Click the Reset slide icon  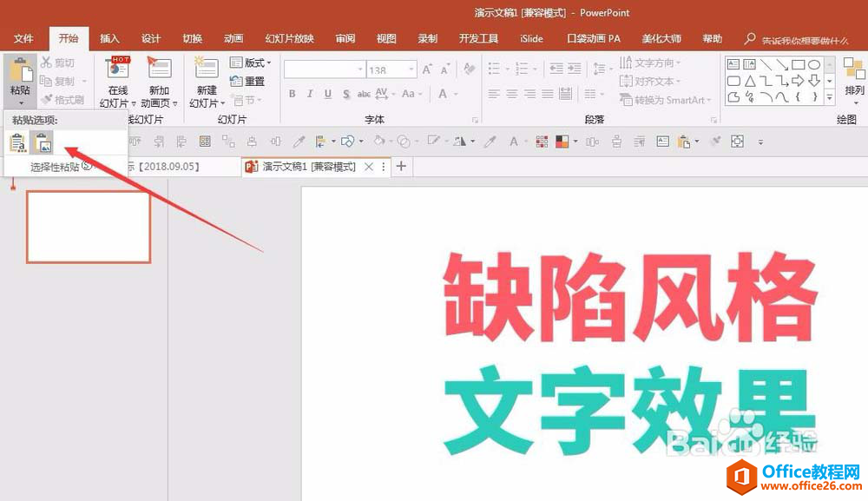pos(247,81)
